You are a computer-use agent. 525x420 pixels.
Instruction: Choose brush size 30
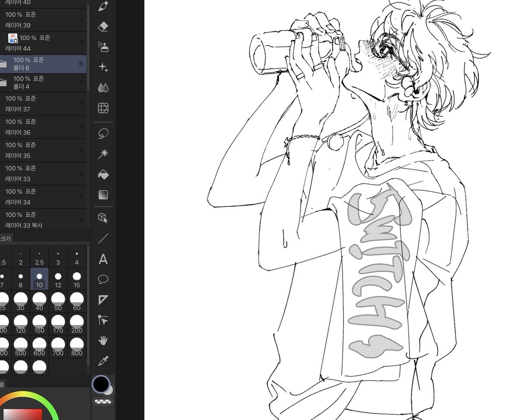tap(21, 302)
